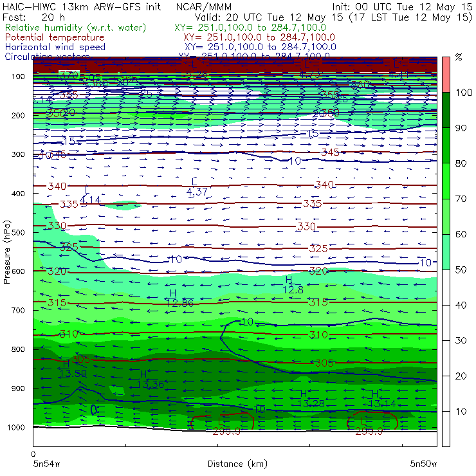Click the green 'XY= 251.0,100.0 to 284.7,100.0' text
The height and width of the screenshot is (476, 476).
tap(250, 28)
